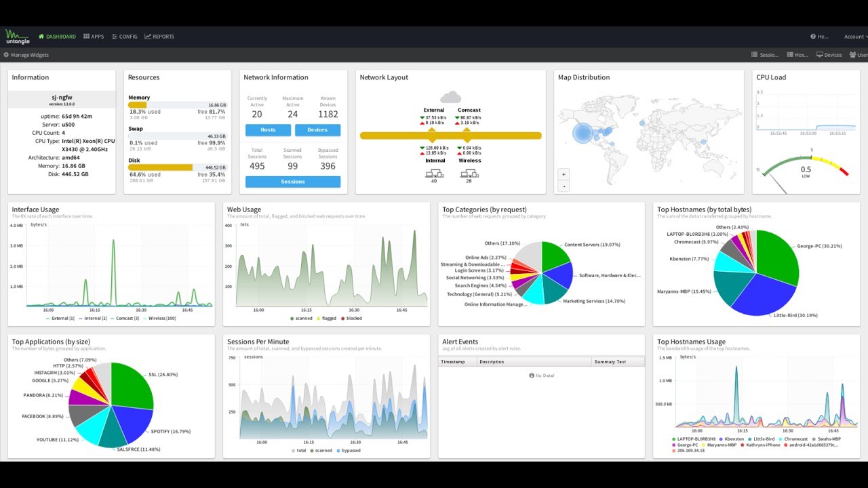Click the External interface label

[x=434, y=110]
